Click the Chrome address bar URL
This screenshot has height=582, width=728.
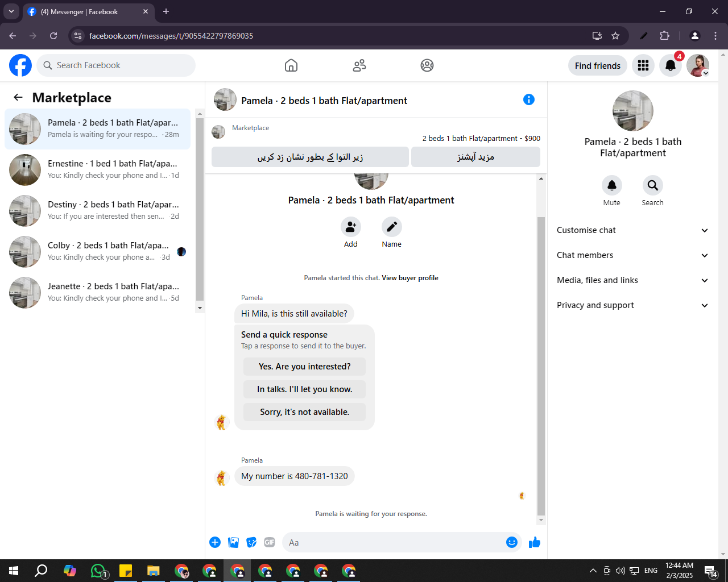(171, 36)
